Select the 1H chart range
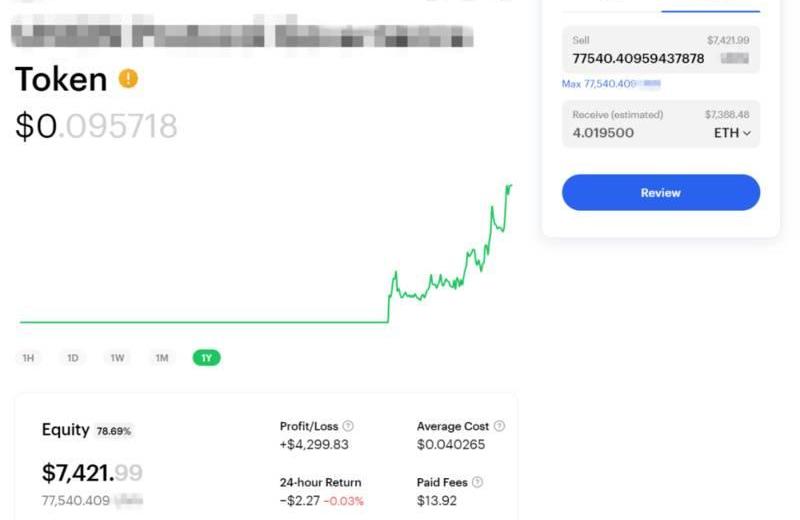The height and width of the screenshot is (520, 800). [29, 357]
